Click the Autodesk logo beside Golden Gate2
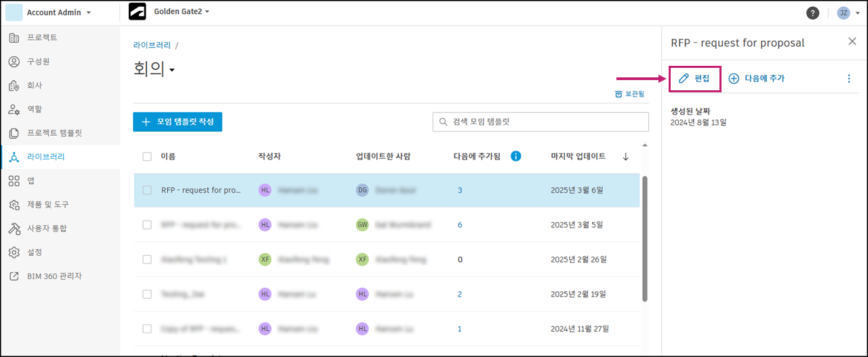This screenshot has height=357, width=868. 138,12
